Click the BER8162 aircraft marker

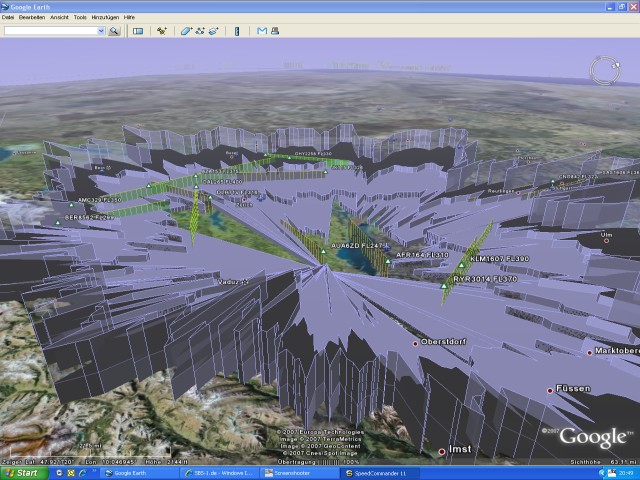[x=58, y=223]
